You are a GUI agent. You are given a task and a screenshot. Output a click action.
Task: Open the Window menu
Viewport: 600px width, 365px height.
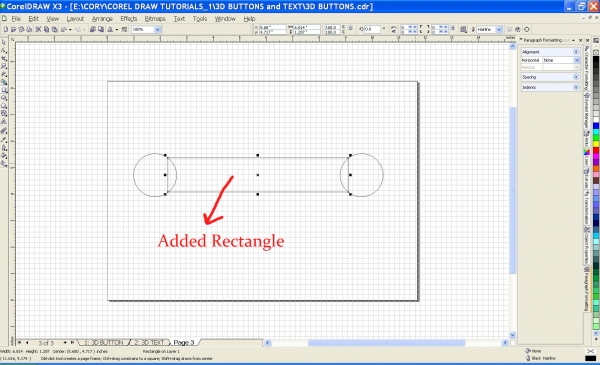point(225,18)
